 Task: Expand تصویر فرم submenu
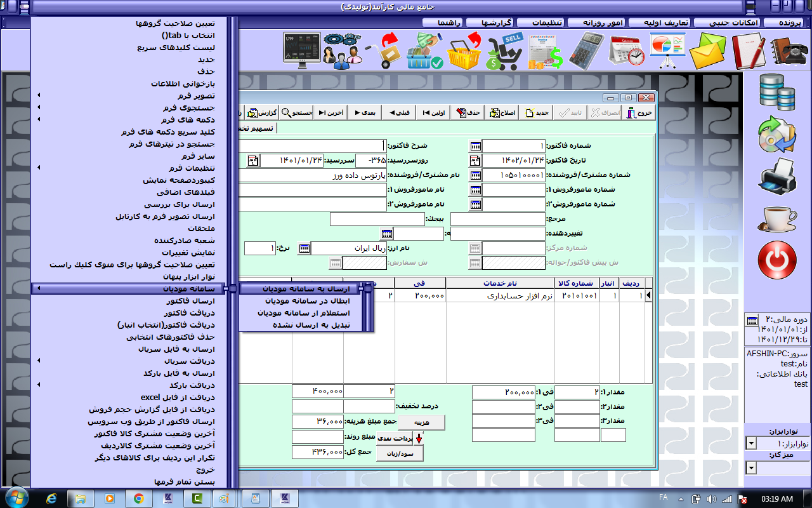pos(129,95)
